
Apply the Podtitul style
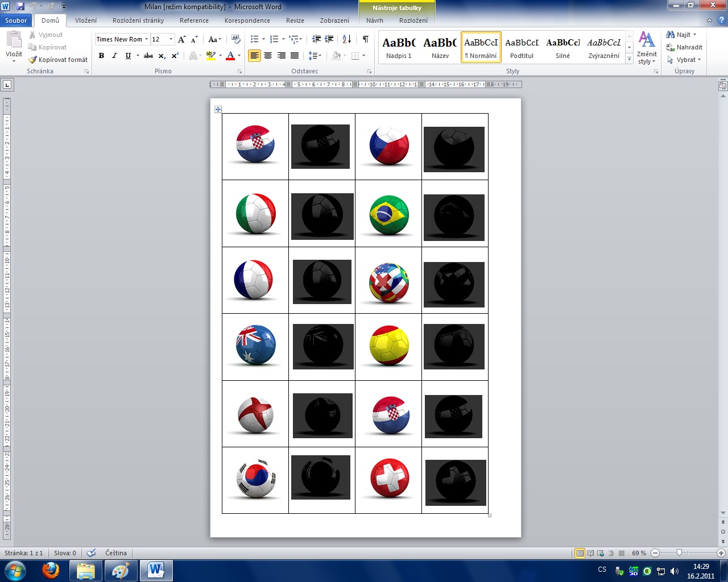(522, 47)
